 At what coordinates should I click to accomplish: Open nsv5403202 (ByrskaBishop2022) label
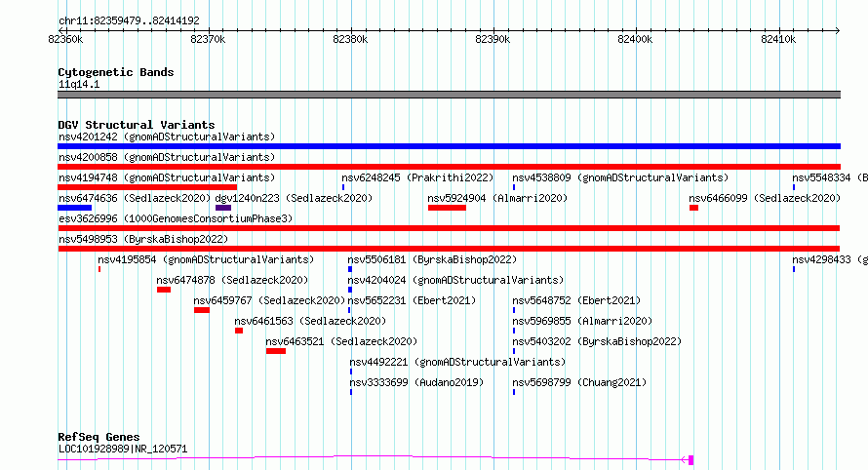tap(597, 341)
